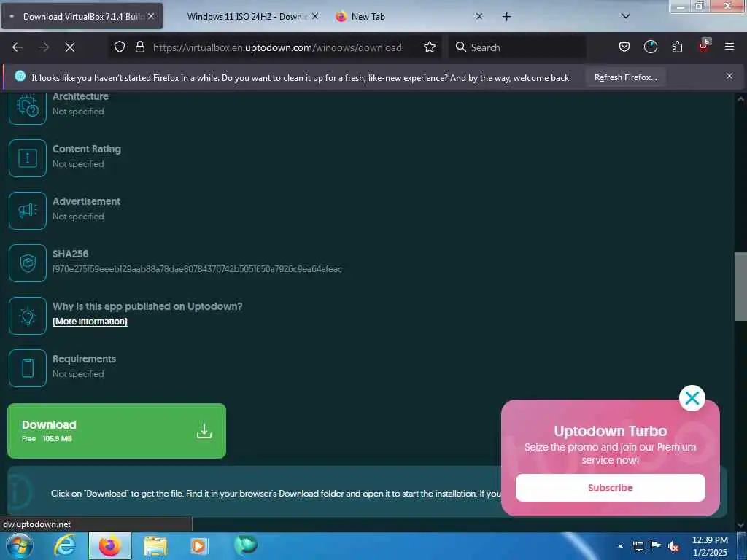Click the Advertisement megaphone icon
This screenshot has height=560, width=747.
[28, 211]
